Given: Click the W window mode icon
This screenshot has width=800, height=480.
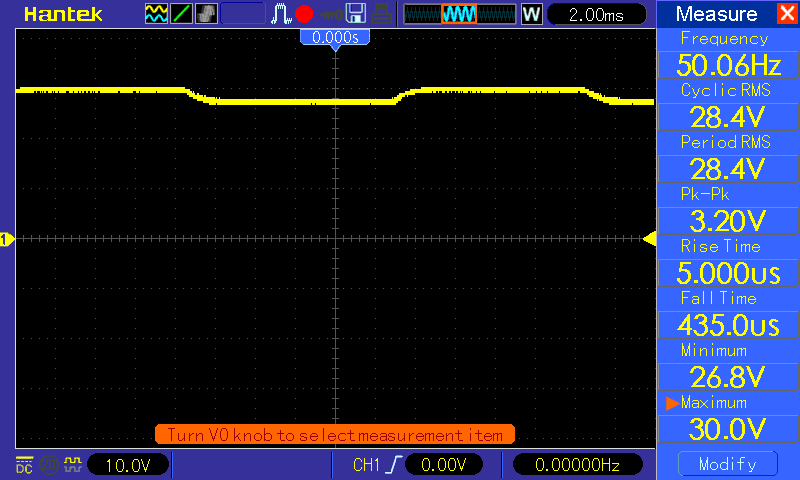Looking at the screenshot, I should (x=532, y=14).
